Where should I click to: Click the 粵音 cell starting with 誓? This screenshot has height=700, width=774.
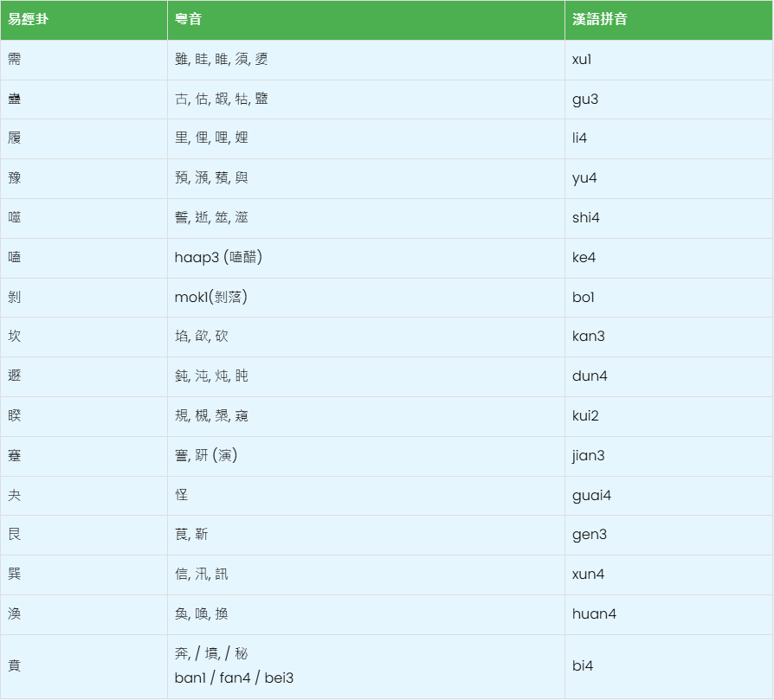[x=366, y=218]
